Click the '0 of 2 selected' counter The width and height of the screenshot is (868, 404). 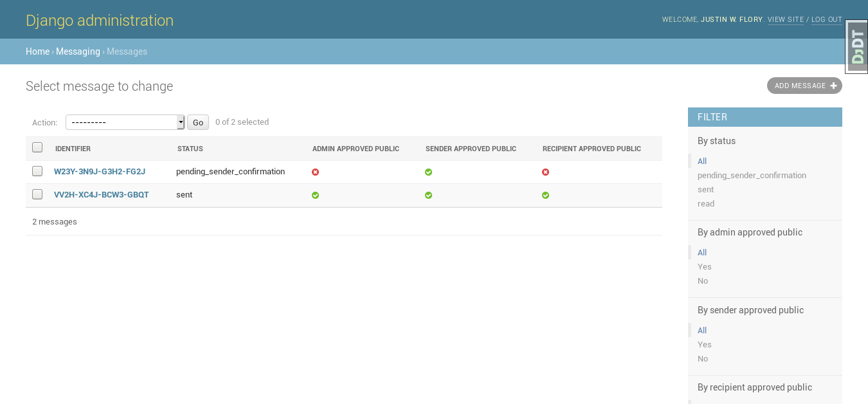pos(242,122)
